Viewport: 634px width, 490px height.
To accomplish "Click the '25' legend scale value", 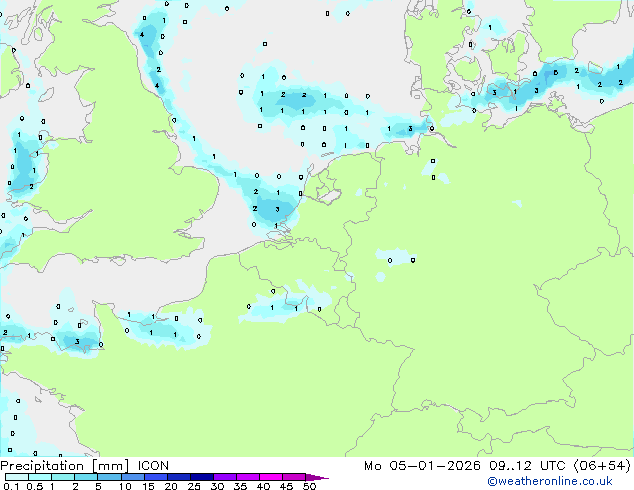I will [x=194, y=486].
